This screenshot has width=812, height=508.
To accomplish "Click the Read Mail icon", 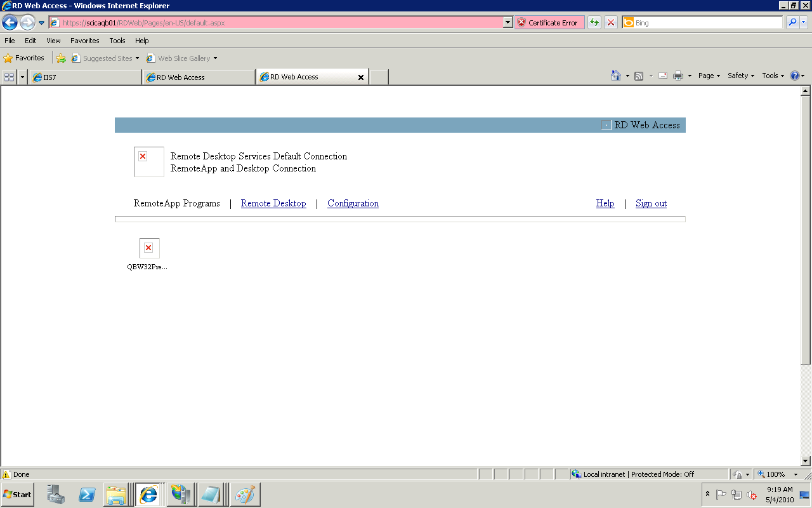I will point(662,75).
